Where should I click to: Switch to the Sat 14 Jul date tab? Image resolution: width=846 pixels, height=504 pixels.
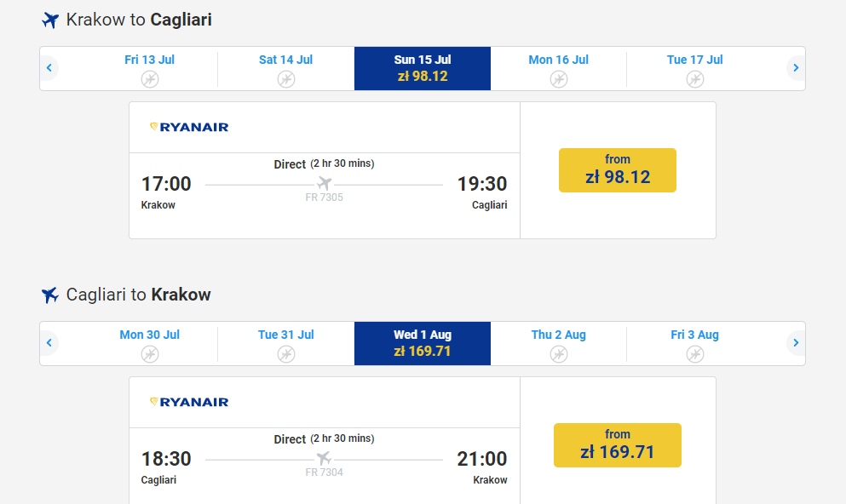click(x=286, y=68)
